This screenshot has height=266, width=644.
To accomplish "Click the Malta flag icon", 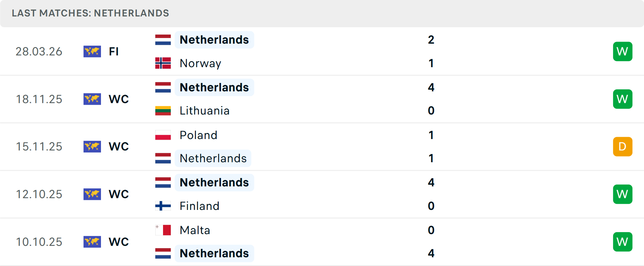I will tap(163, 230).
